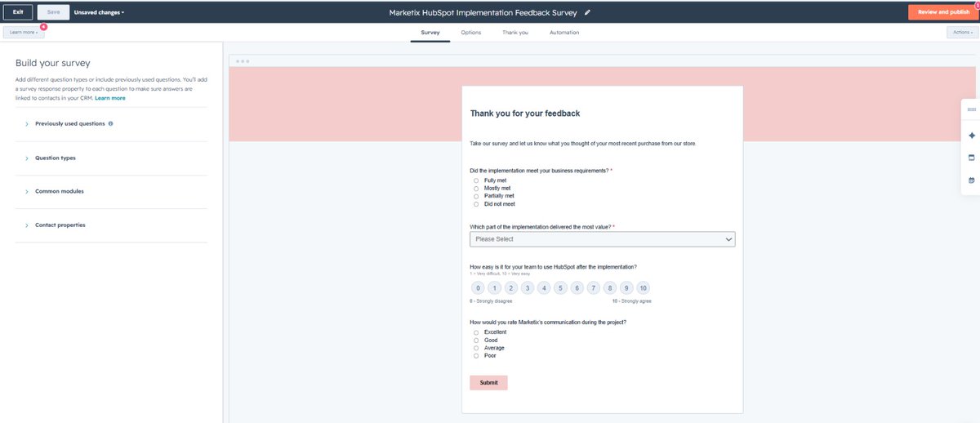Click the red notification badge on Learn more
Image resolution: width=980 pixels, height=423 pixels.
pyautogui.click(x=43, y=27)
